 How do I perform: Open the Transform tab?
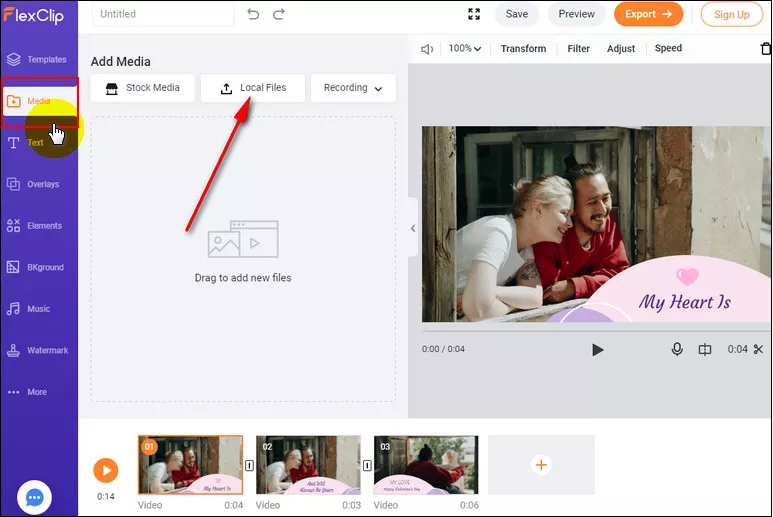tap(524, 48)
